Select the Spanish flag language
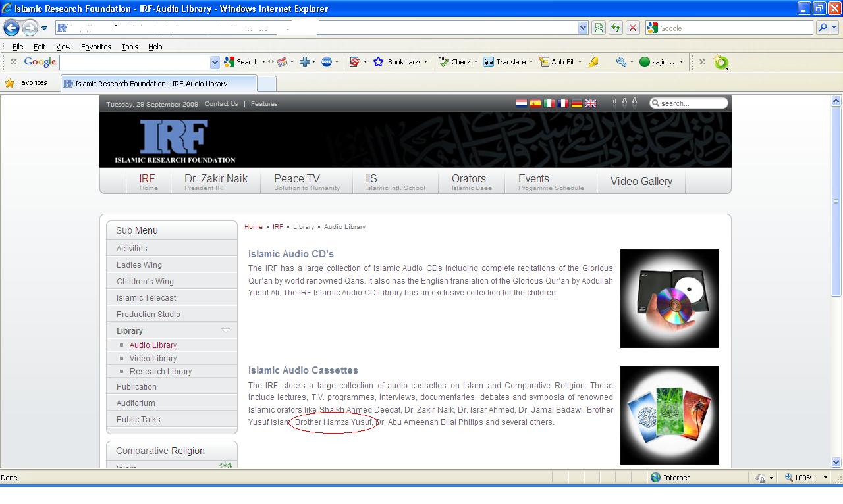Image resolution: width=843 pixels, height=504 pixels. point(535,103)
